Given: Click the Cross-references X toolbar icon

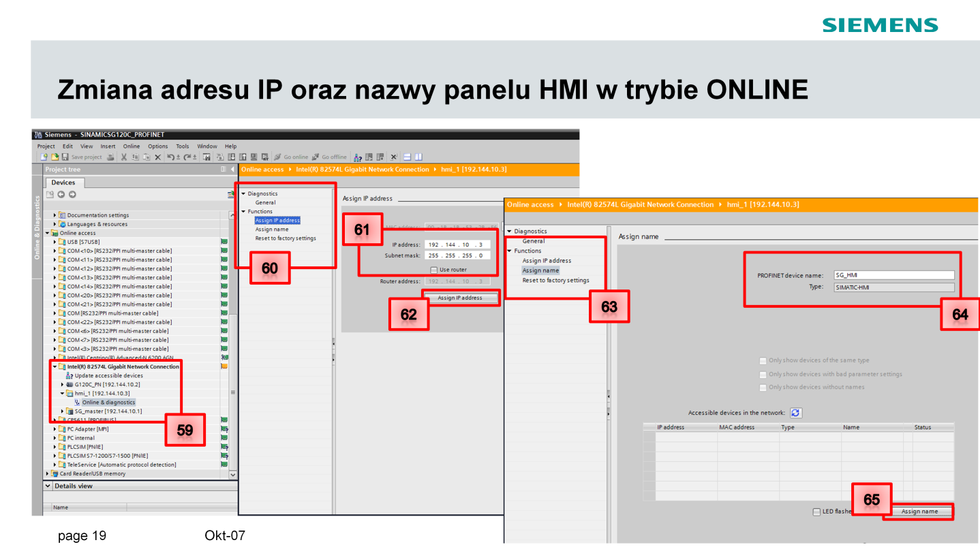Looking at the screenshot, I should (393, 157).
